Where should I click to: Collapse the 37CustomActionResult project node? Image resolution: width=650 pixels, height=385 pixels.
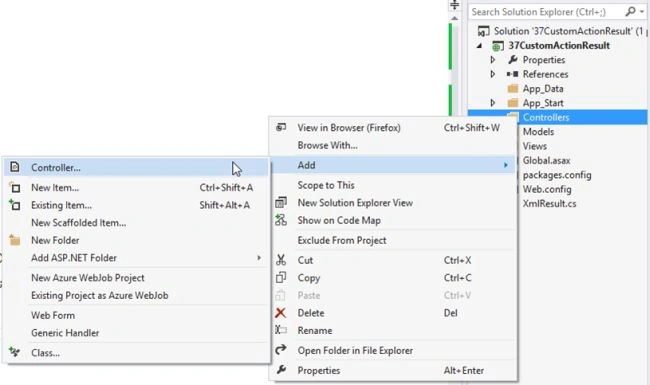(x=480, y=46)
